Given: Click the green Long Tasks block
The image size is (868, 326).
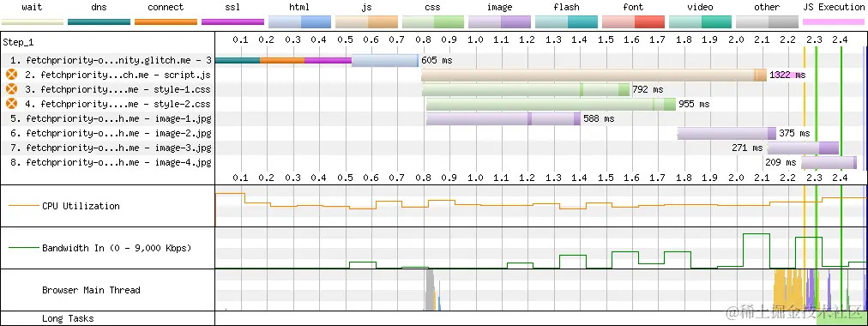Looking at the screenshot, I should pyautogui.click(x=841, y=318).
